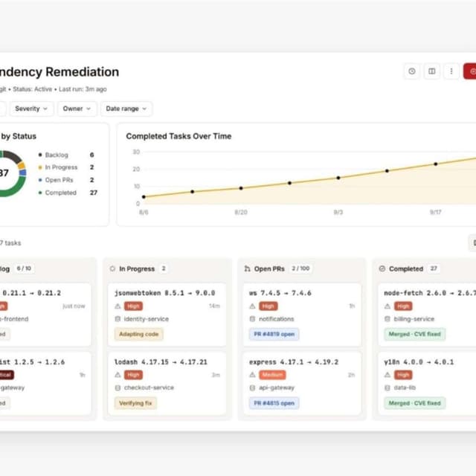
Task: Open the y18n 4.0.0 → 4.0.1 card title
Action: [x=419, y=362]
